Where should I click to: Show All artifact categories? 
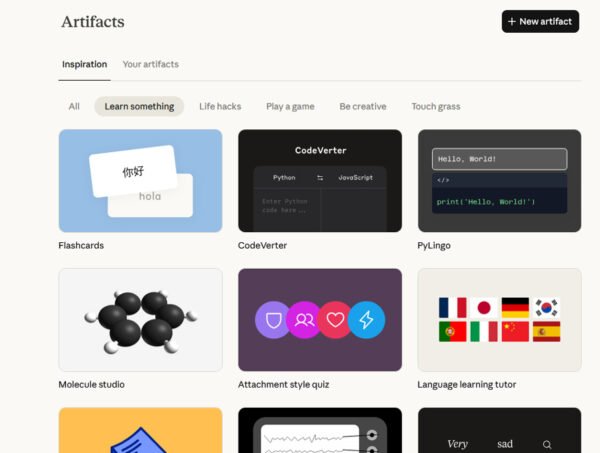tap(74, 106)
